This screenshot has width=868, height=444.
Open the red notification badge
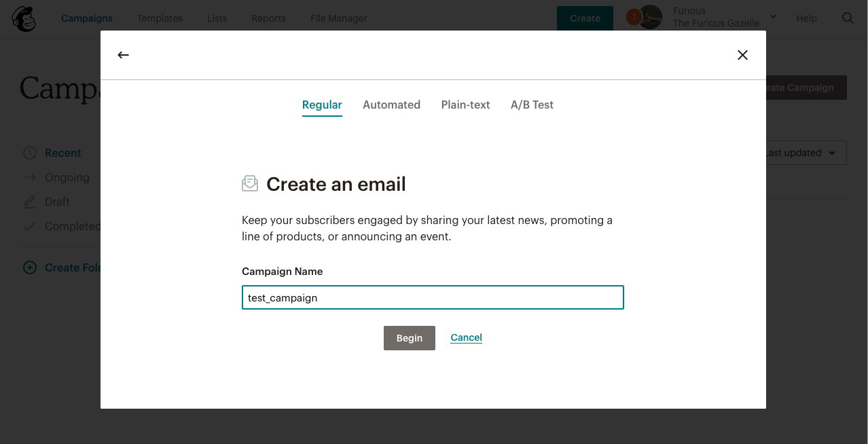(634, 17)
